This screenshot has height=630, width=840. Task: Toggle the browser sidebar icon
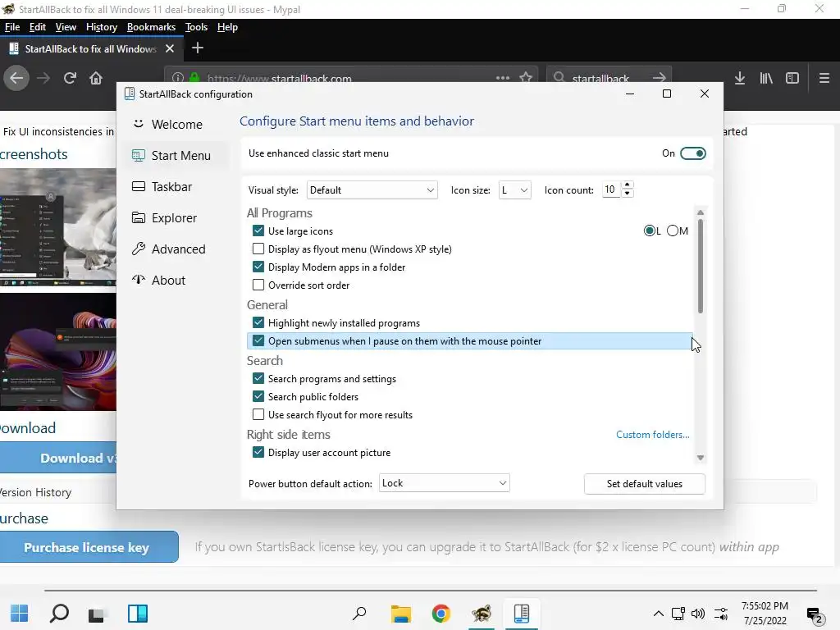tap(792, 78)
